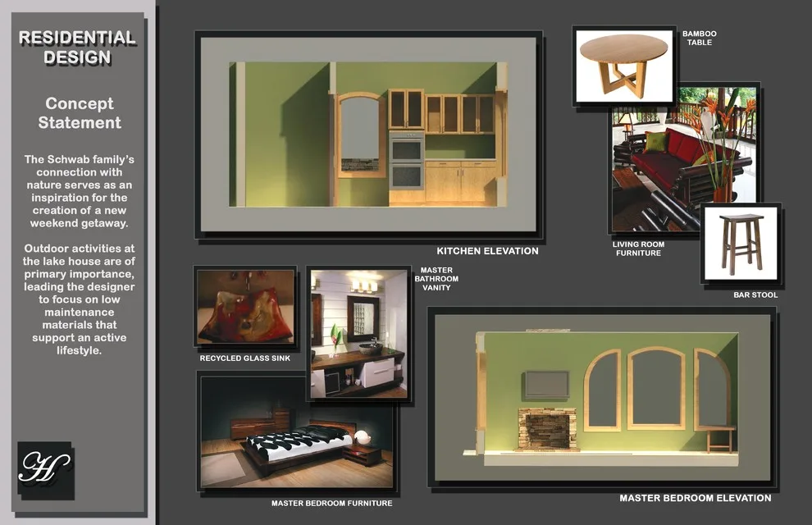
Task: Click the 'RESIDENTIAL DESIGN' title
Action: pyautogui.click(x=77, y=47)
